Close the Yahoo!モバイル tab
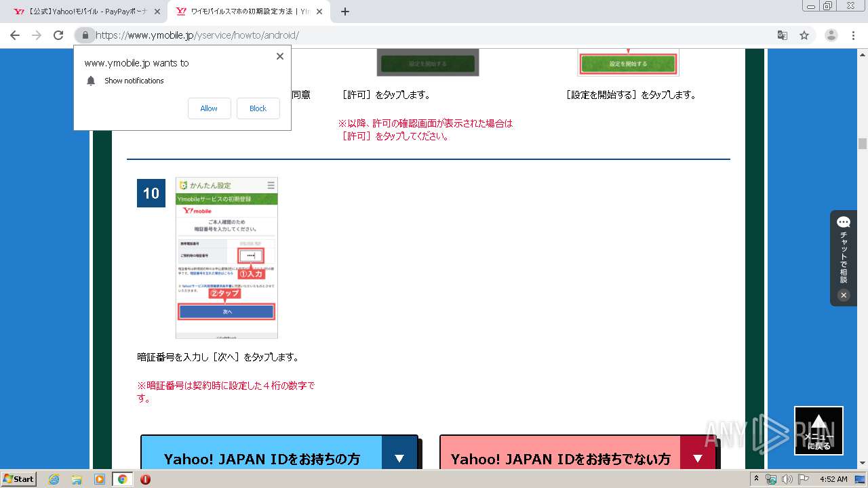 [157, 12]
